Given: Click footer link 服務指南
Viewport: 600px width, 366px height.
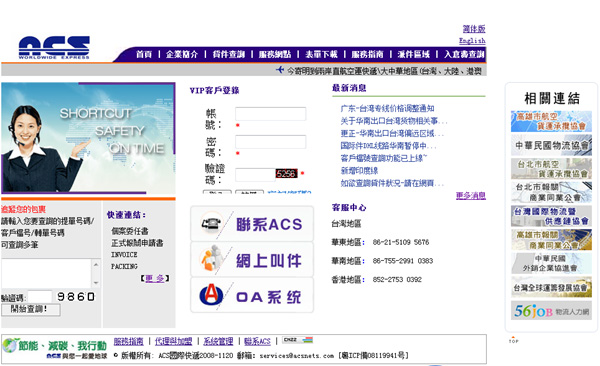Looking at the screenshot, I should (129, 341).
